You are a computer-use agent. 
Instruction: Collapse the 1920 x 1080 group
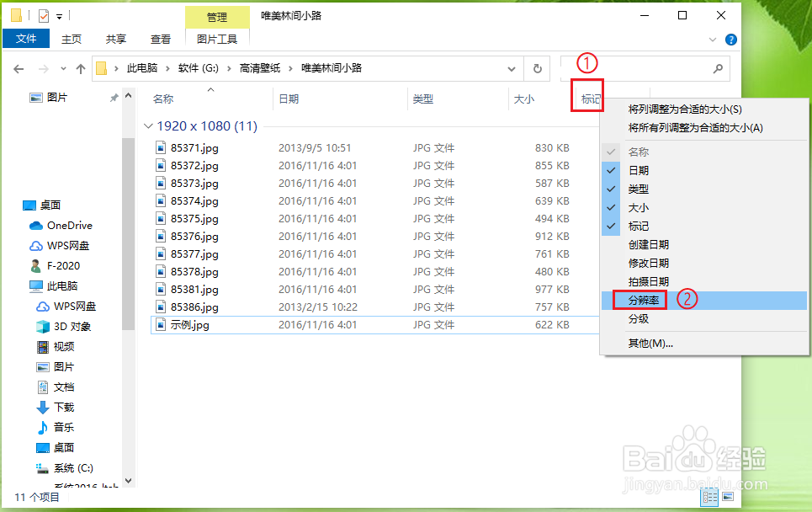[x=148, y=126]
